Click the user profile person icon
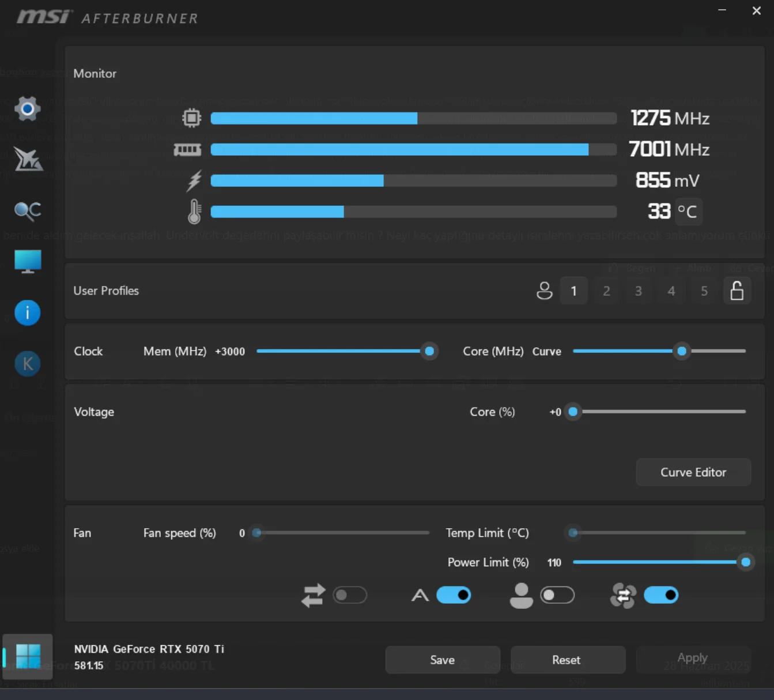774x700 pixels. [x=544, y=291]
